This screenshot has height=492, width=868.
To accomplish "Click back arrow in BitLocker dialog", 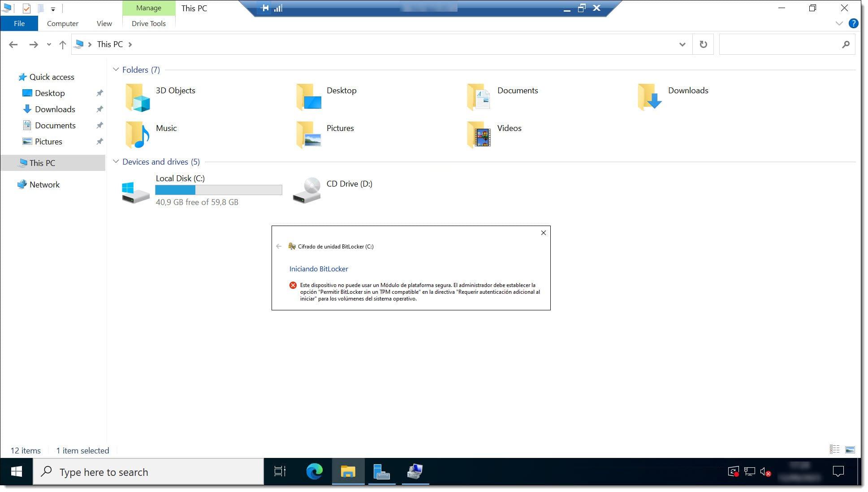I will [x=279, y=246].
